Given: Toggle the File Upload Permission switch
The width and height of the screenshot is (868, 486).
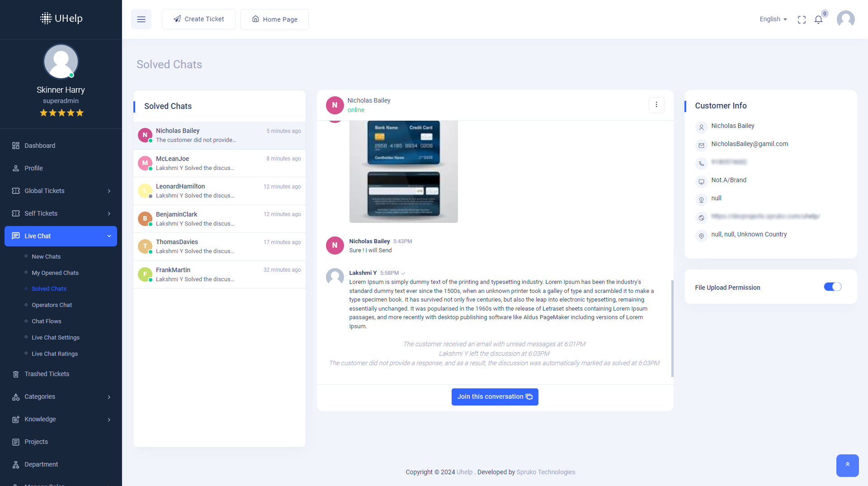Looking at the screenshot, I should coord(832,287).
